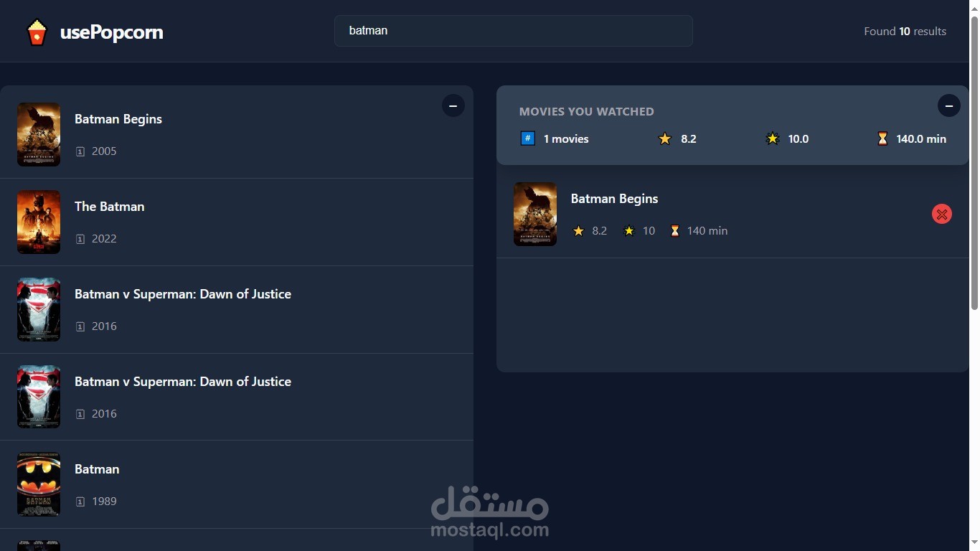This screenshot has width=980, height=551.
Task: Click the popcorn logo icon
Action: (37, 32)
